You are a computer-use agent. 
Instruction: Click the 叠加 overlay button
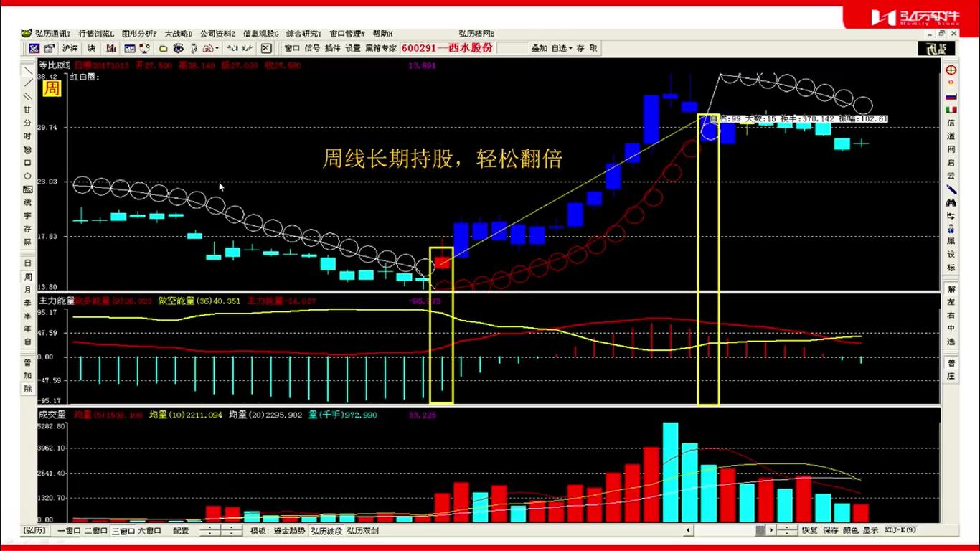[539, 49]
